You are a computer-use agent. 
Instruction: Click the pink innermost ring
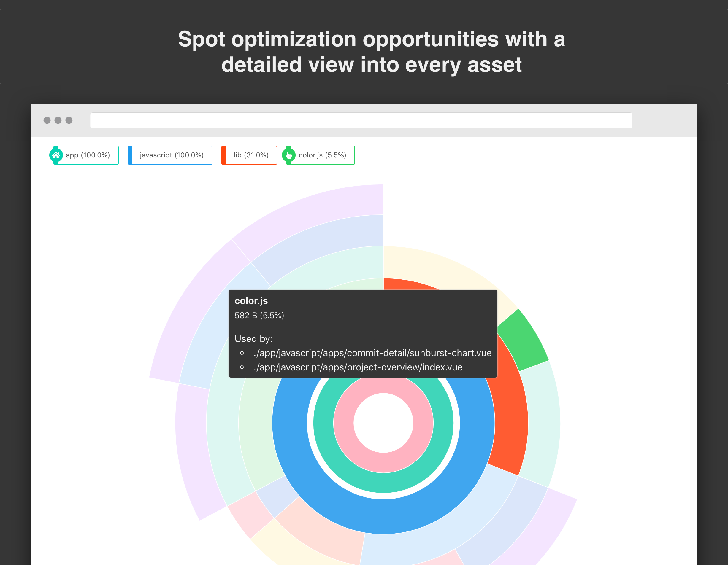click(383, 463)
